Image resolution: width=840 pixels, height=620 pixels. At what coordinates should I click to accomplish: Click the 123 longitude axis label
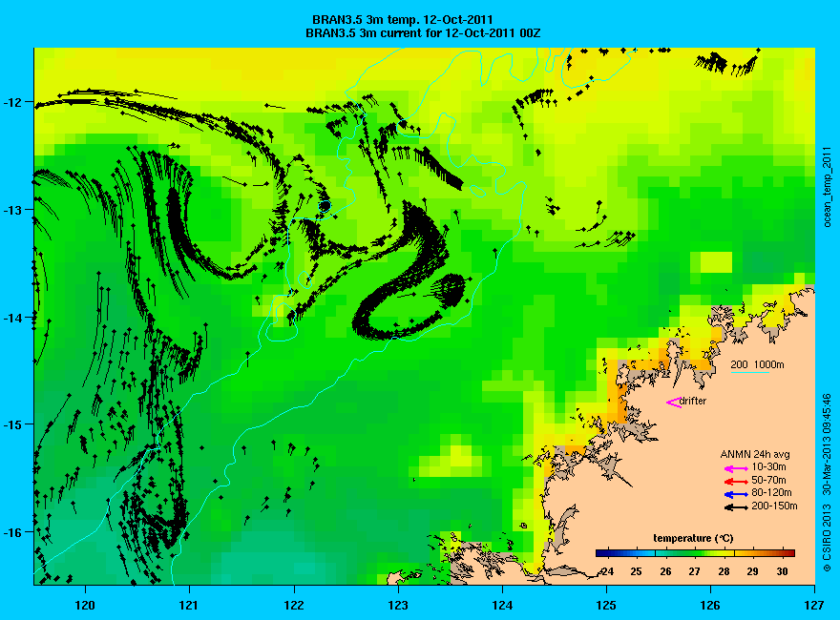397,606
